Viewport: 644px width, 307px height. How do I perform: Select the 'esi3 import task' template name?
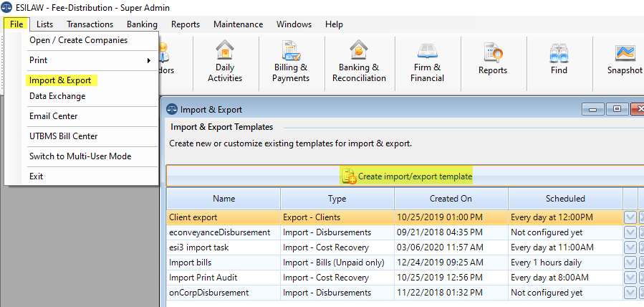coord(198,247)
